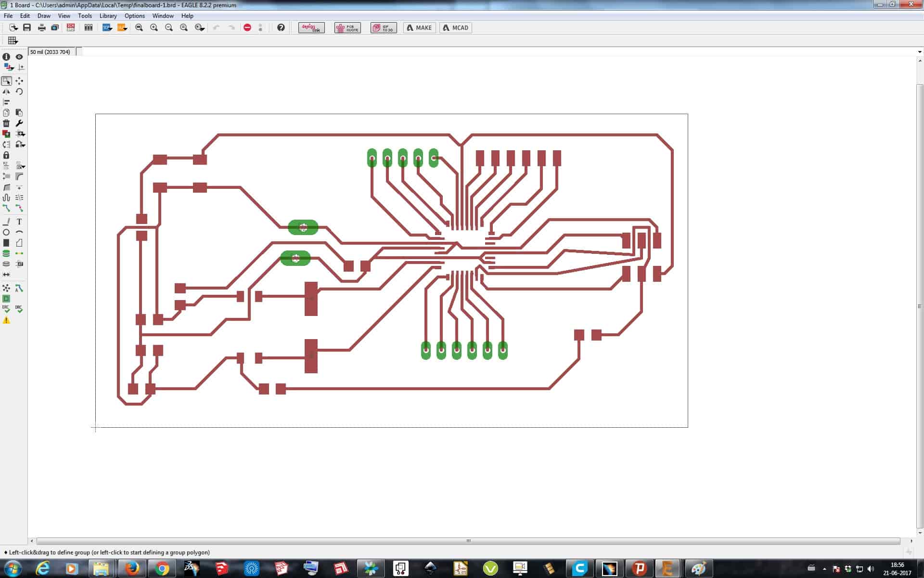Click the horizontal scrollbar at bottom
This screenshot has width=924, height=578.
click(x=468, y=541)
